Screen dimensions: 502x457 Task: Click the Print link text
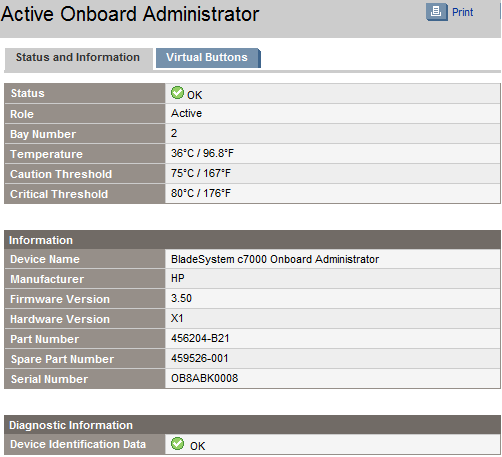click(x=462, y=12)
